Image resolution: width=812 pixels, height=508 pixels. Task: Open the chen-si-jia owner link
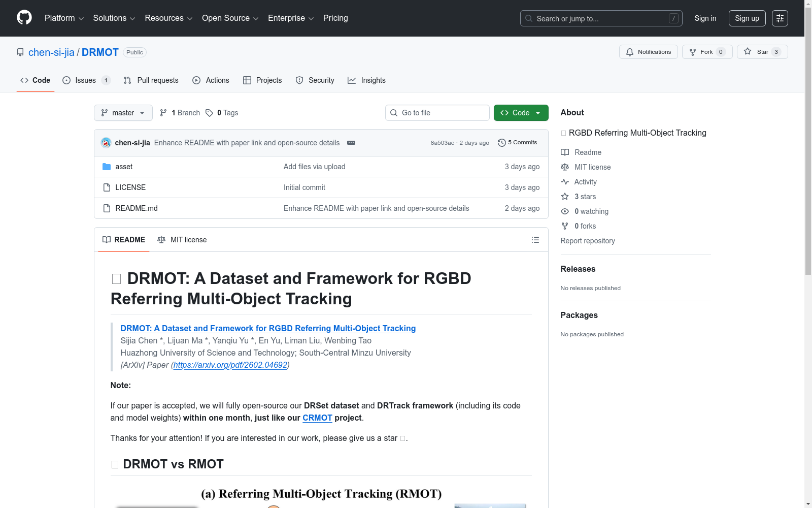[x=51, y=52]
